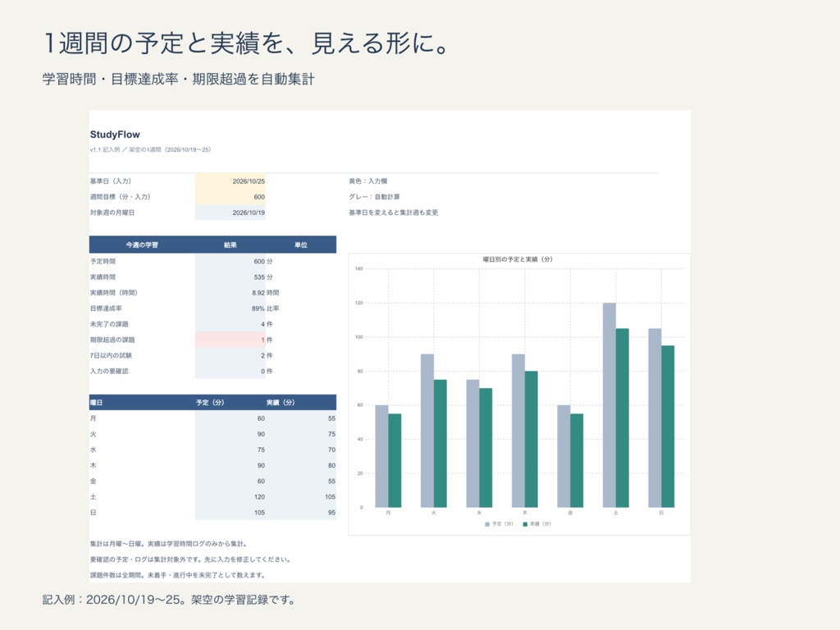
Task: Select the 予定時間 result cell 600 分
Action: 231,261
